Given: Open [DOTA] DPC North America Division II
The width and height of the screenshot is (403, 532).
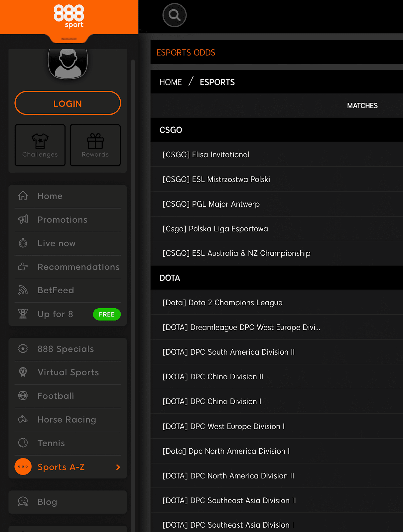Looking at the screenshot, I should tap(277, 476).
